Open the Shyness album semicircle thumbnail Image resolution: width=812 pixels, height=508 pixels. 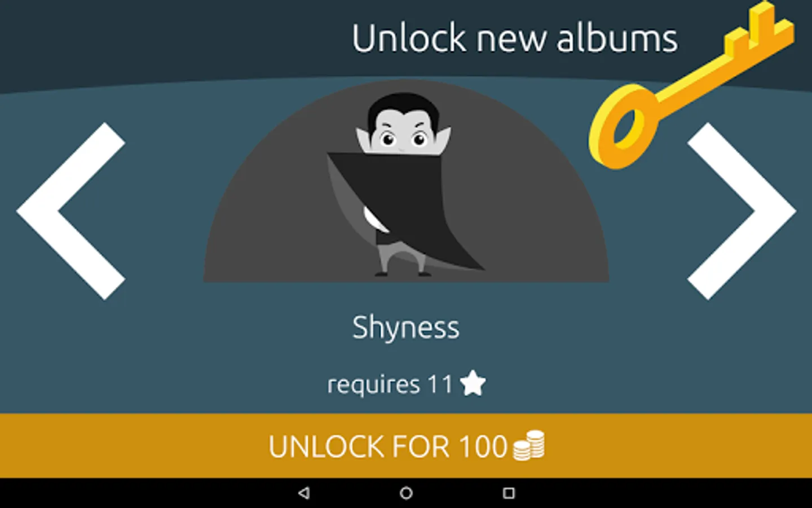pyautogui.click(x=406, y=181)
